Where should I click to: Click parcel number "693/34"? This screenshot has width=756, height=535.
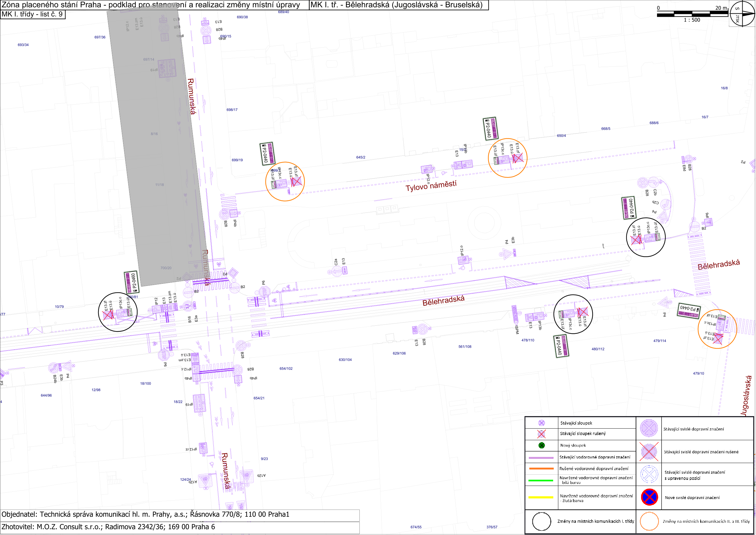[x=23, y=45]
